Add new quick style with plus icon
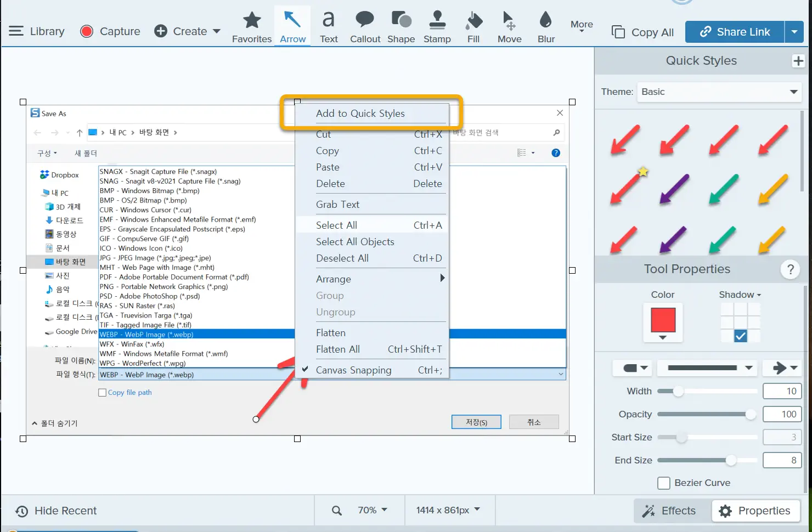Viewport: 812px width, 532px height. click(798, 61)
